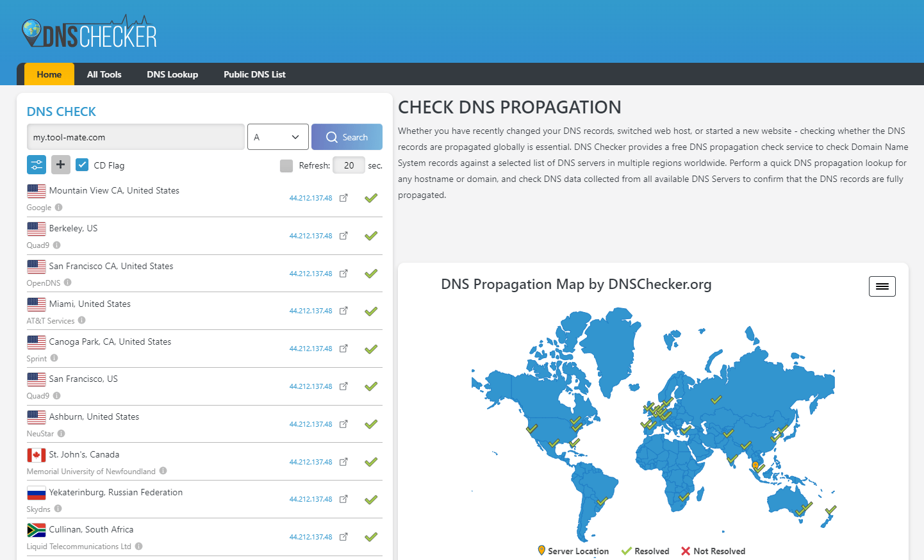Click the DNS Checker logo
924x560 pixels.
(90, 30)
